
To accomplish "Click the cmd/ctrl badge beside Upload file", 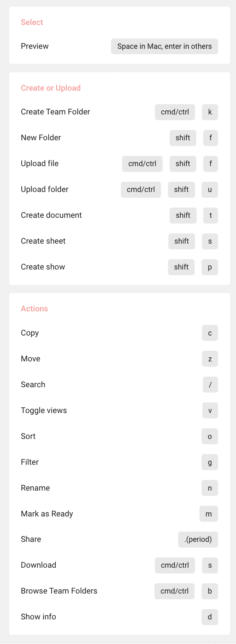I will point(142,164).
